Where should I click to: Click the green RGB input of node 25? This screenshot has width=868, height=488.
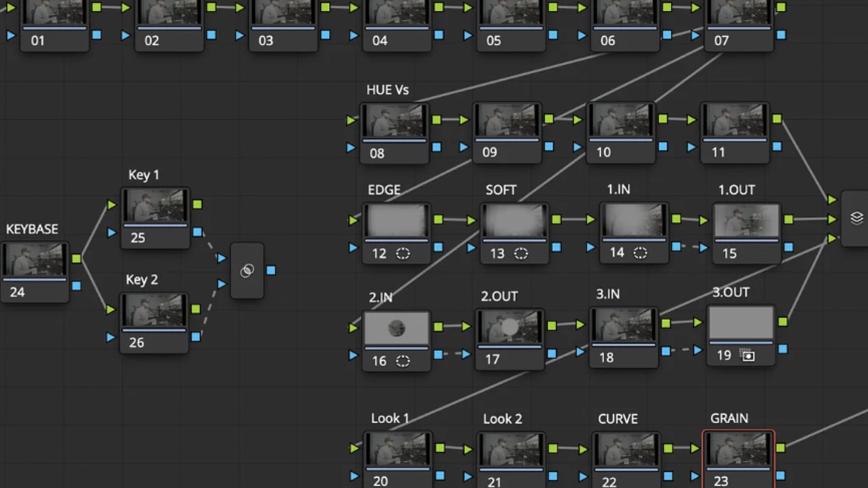pyautogui.click(x=112, y=205)
